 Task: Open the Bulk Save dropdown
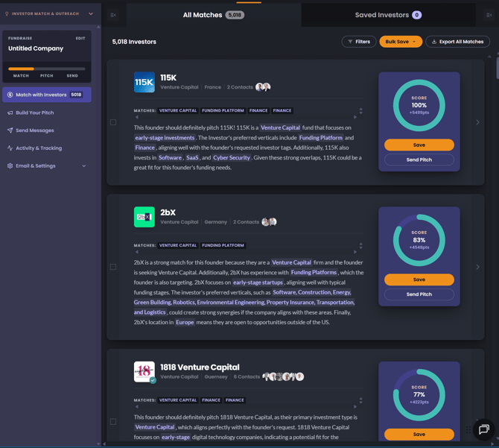(x=401, y=42)
